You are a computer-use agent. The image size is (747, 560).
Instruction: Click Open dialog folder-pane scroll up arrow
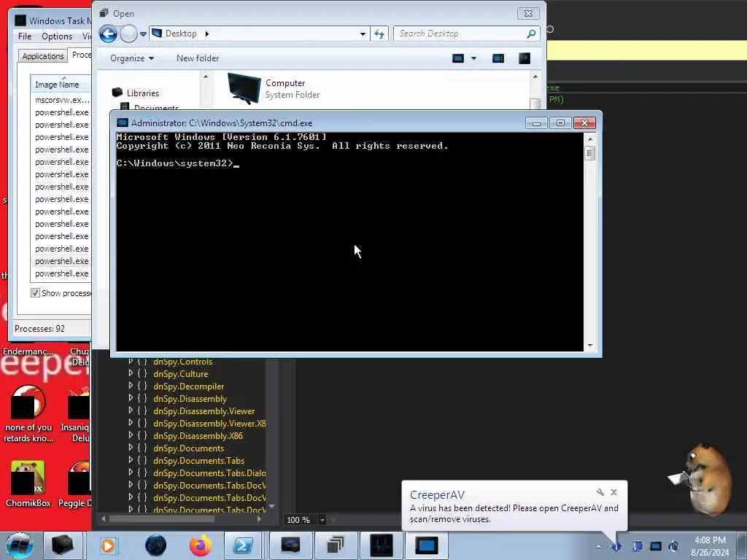coord(206,76)
